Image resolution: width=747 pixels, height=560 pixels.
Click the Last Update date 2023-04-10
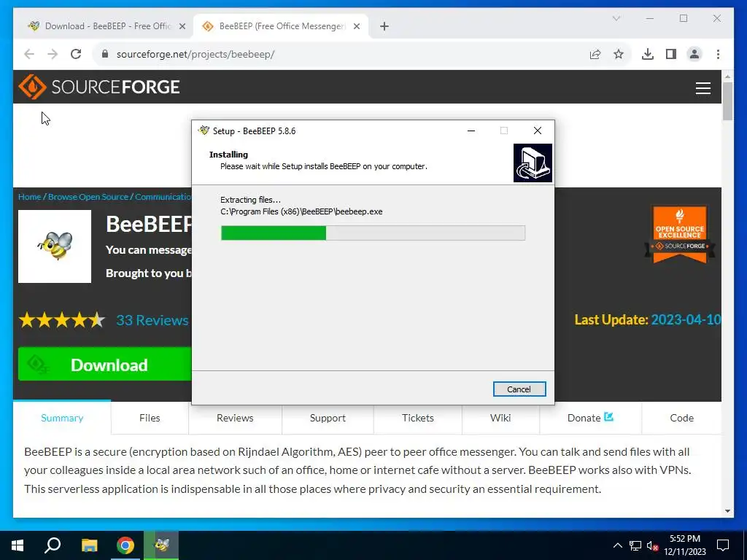(686, 319)
